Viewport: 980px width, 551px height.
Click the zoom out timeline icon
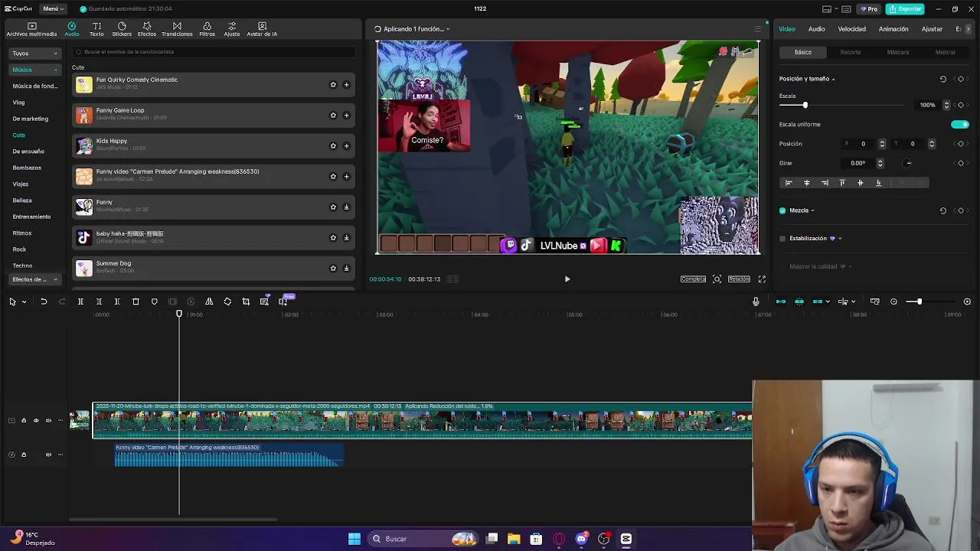click(x=893, y=302)
